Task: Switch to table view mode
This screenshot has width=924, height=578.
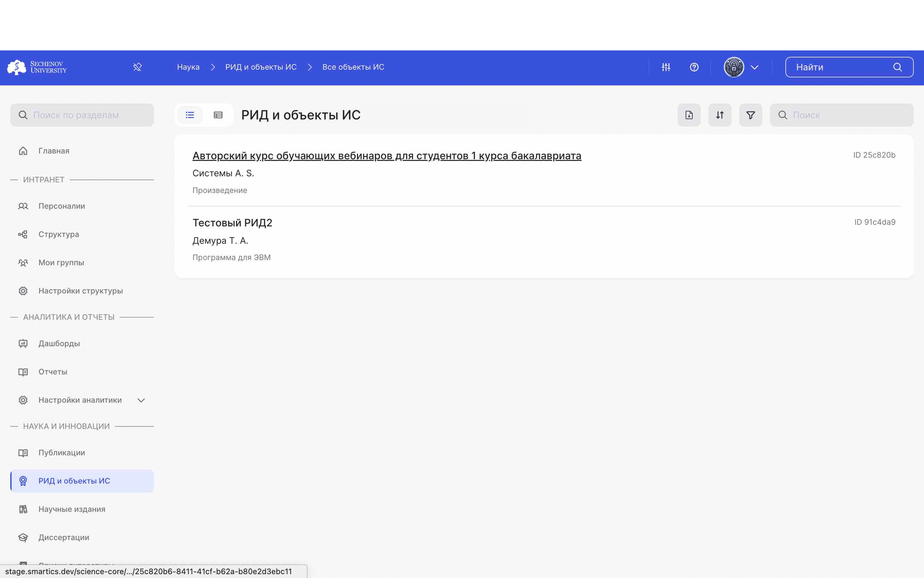Action: 218,115
